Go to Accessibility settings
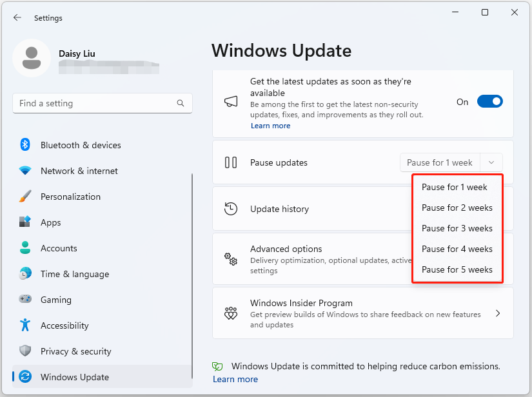This screenshot has height=397, width=532. 102,325
